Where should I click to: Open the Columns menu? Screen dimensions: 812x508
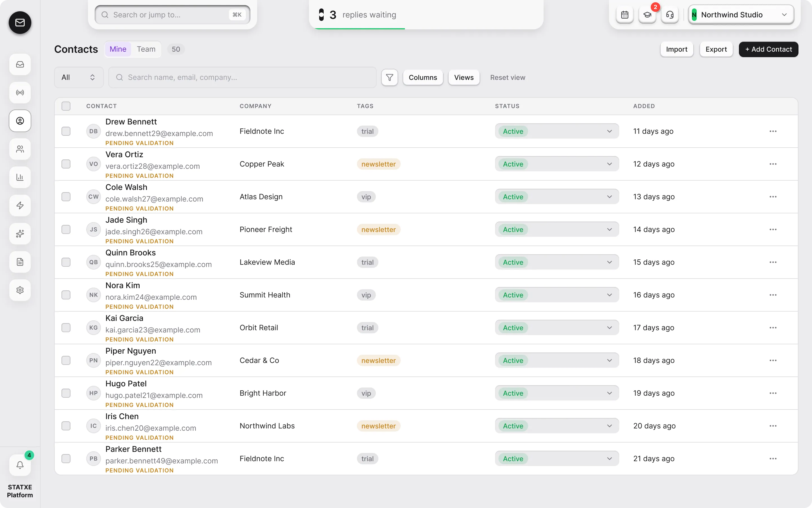(423, 78)
